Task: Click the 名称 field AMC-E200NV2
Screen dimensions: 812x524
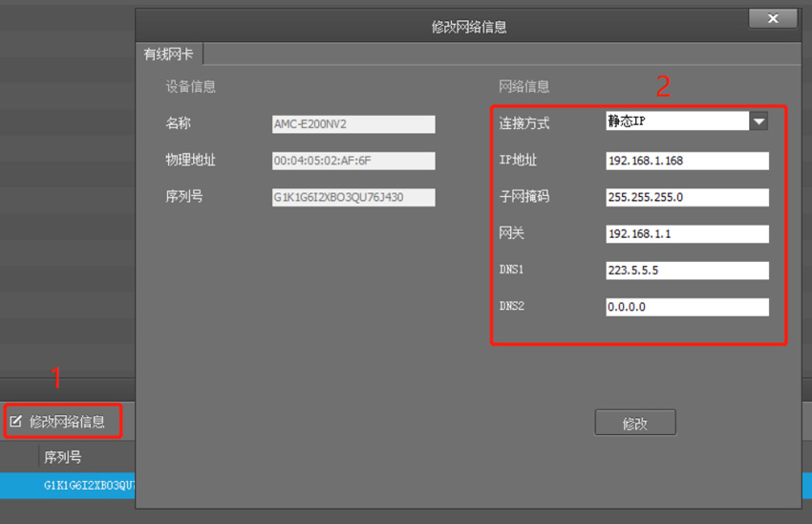Action: click(x=353, y=124)
